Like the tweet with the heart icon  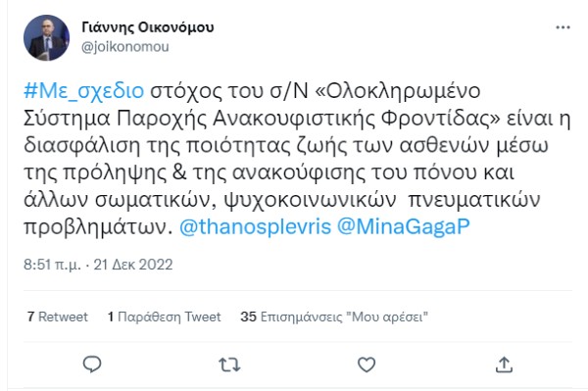(367, 365)
